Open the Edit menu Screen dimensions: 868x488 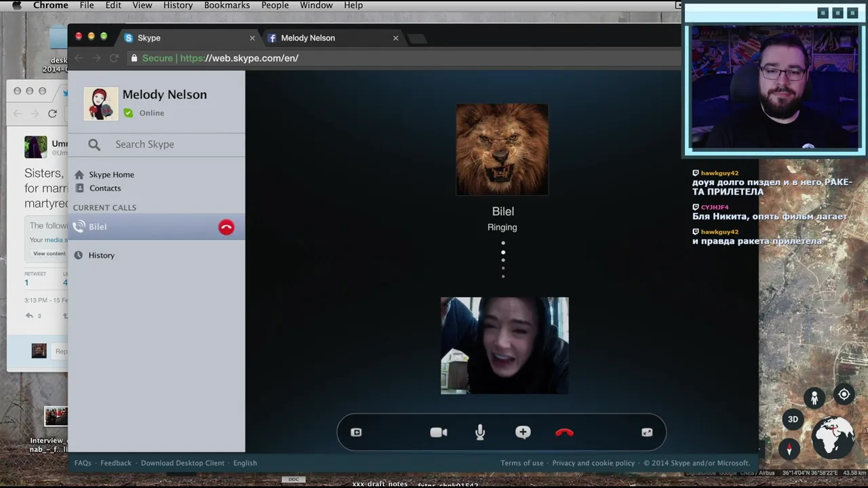click(113, 5)
